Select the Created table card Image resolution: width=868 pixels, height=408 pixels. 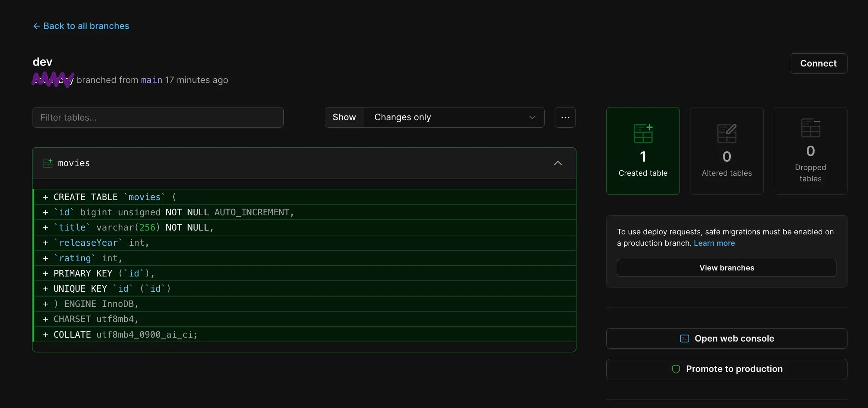[643, 151]
